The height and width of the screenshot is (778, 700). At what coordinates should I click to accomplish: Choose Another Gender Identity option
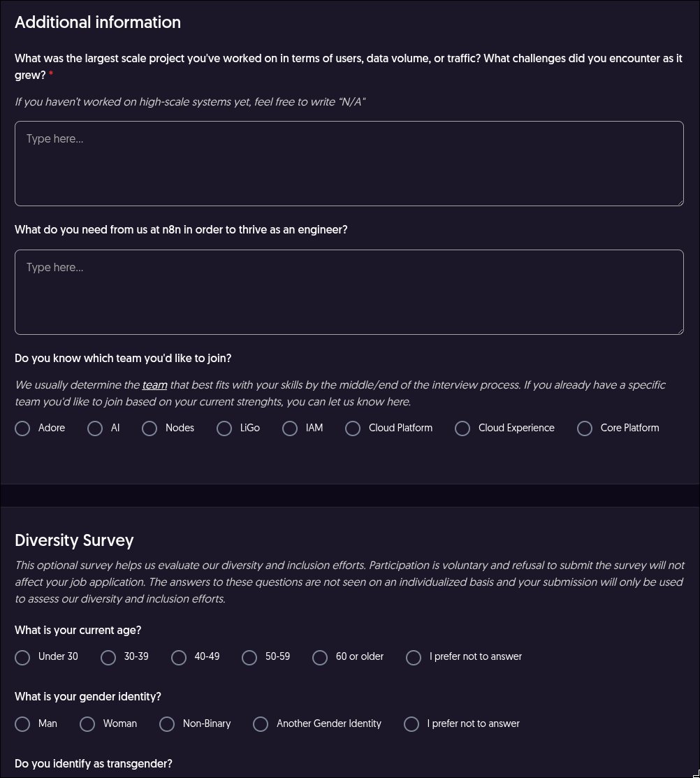tap(261, 724)
